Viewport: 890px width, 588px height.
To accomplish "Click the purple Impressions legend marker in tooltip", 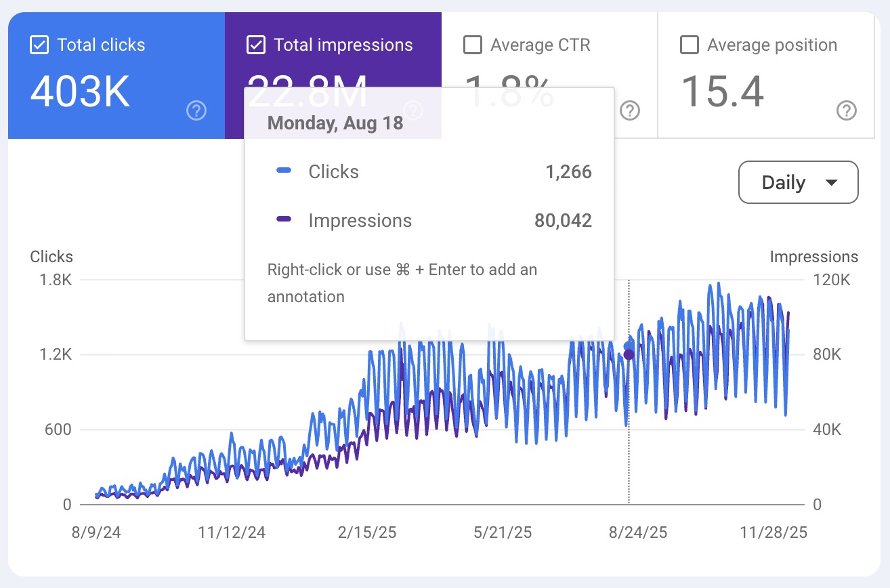I will (284, 220).
